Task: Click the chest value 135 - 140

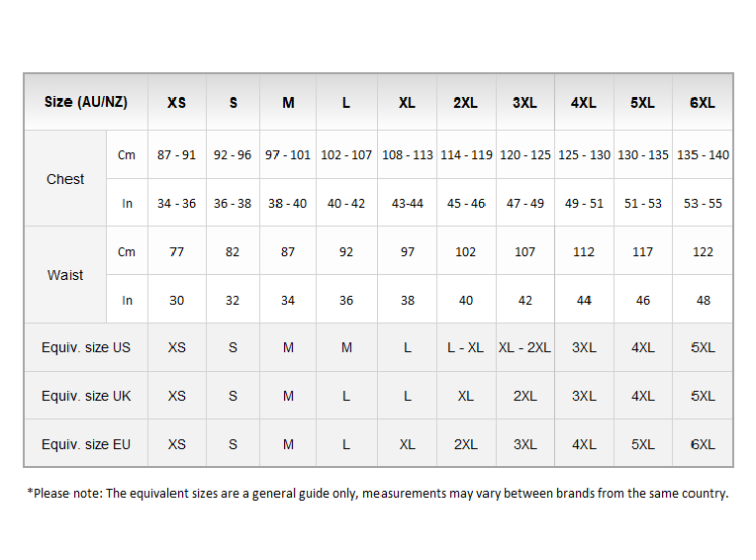Action: point(703,155)
